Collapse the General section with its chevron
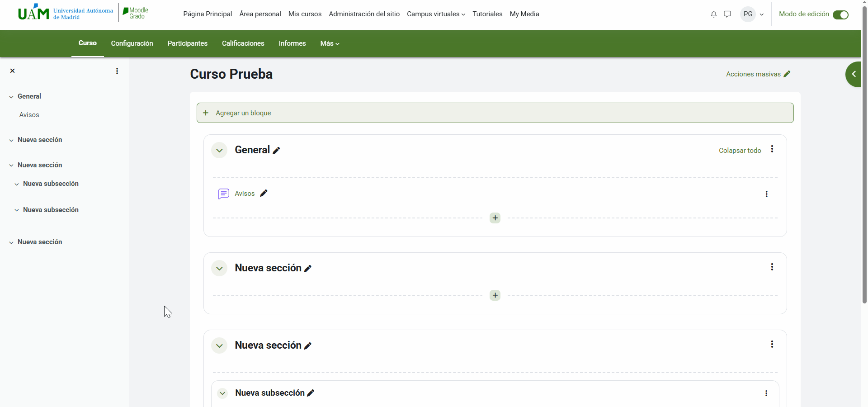This screenshot has width=868, height=407. (x=219, y=150)
